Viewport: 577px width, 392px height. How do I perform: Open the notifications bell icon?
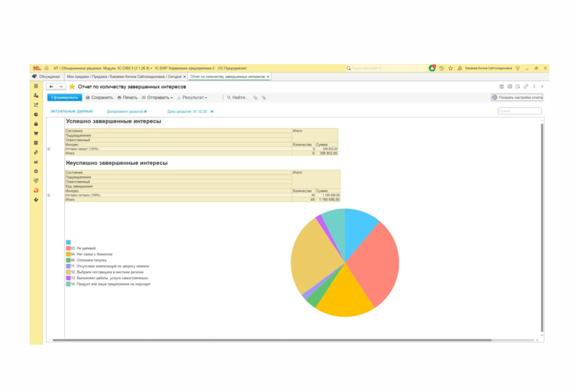click(x=432, y=68)
